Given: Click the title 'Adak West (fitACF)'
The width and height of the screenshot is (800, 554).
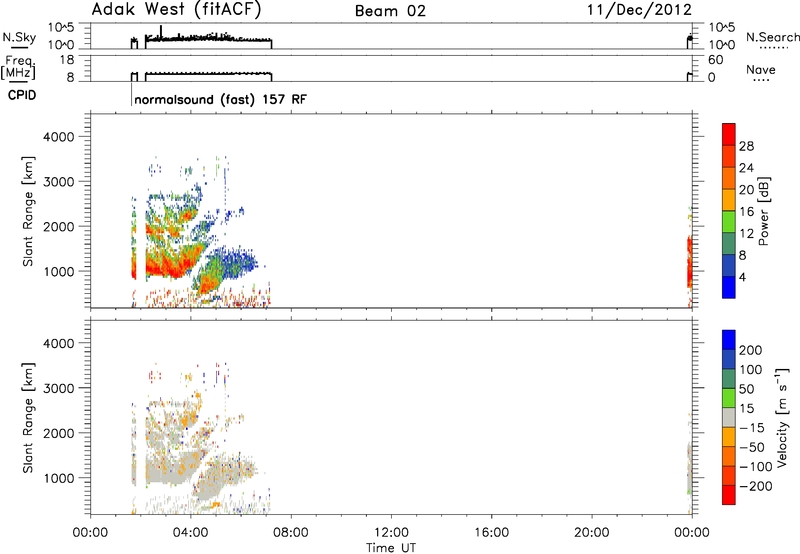Looking at the screenshot, I should pyautogui.click(x=176, y=10).
